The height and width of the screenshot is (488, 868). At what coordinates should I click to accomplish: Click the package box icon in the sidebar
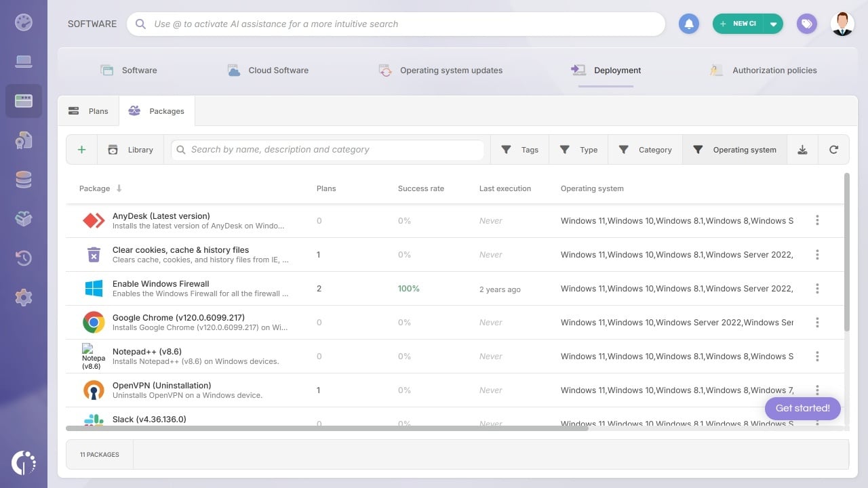[24, 219]
